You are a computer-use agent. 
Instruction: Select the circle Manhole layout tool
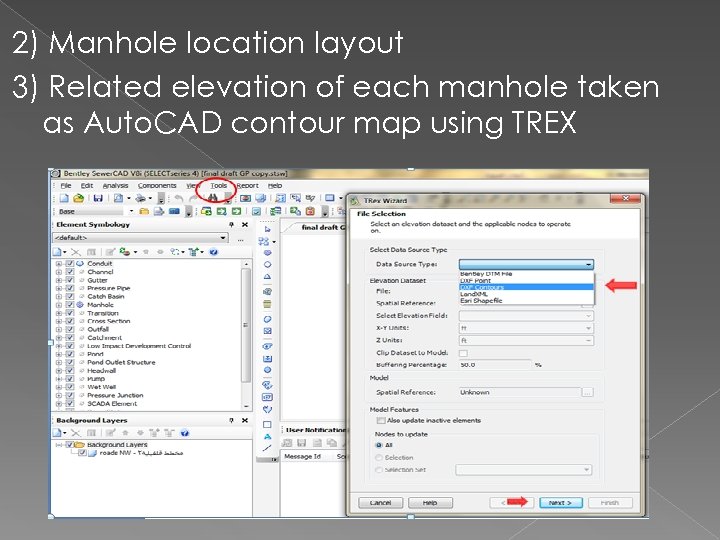pyautogui.click(x=268, y=264)
